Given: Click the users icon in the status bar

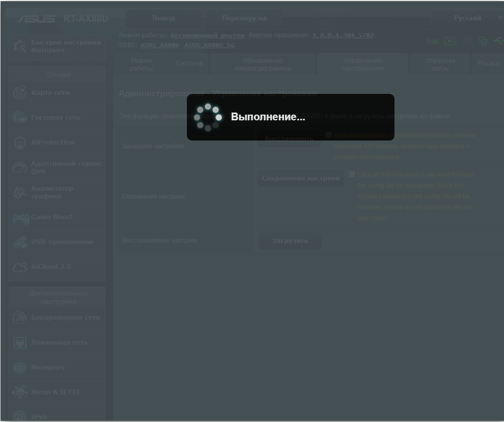Looking at the screenshot, I should [x=467, y=41].
